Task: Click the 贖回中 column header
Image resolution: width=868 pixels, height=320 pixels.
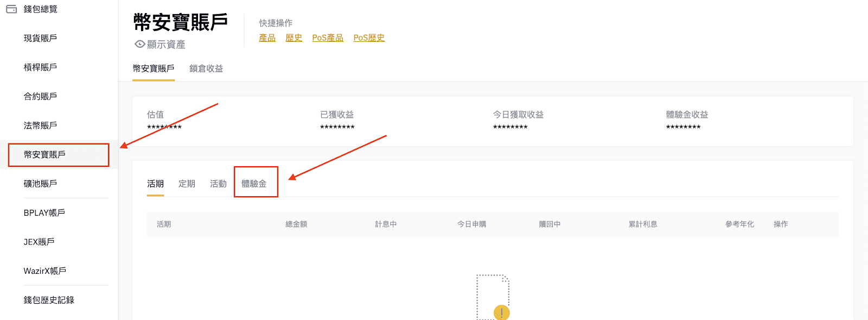Action: pos(550,224)
